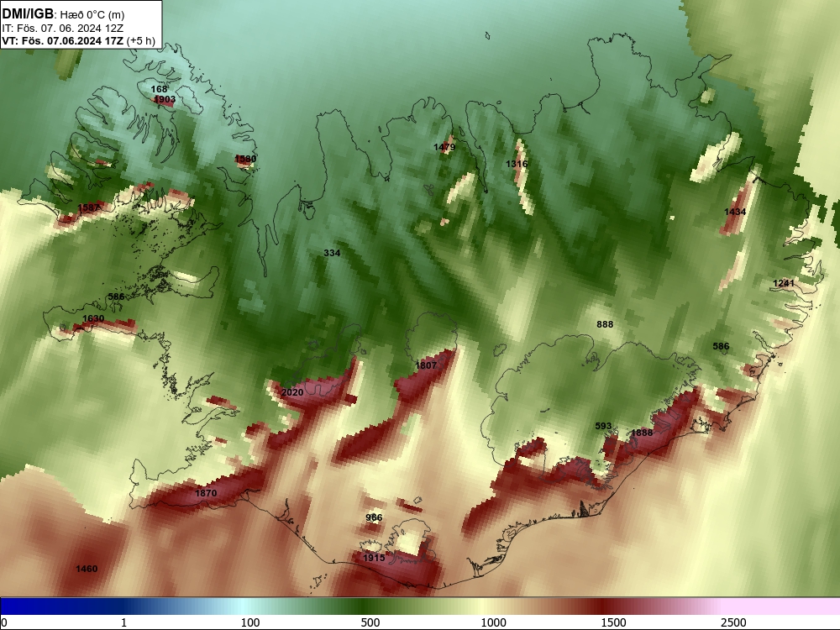Select initial time line IT: Fös. 07. 06. 2024 12Z
The height and width of the screenshot is (630, 840).
[x=63, y=29]
